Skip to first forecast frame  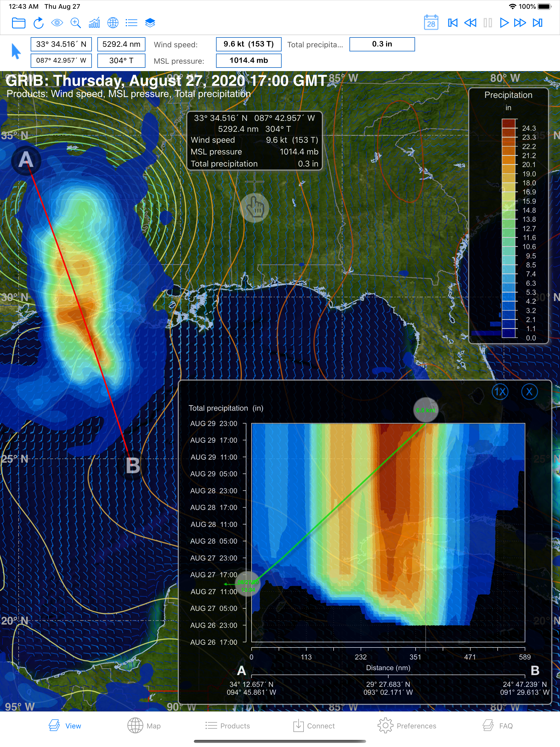click(453, 23)
